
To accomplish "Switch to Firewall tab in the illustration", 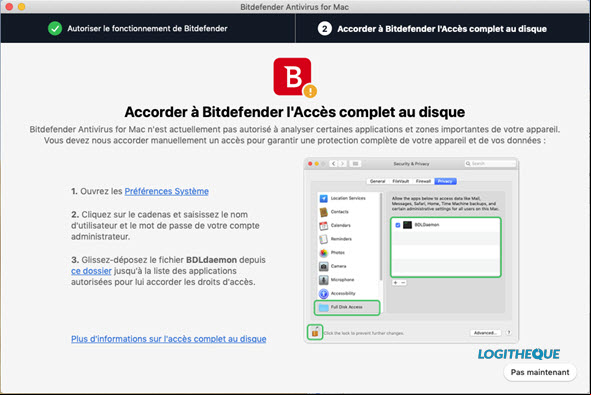I will 423,181.
